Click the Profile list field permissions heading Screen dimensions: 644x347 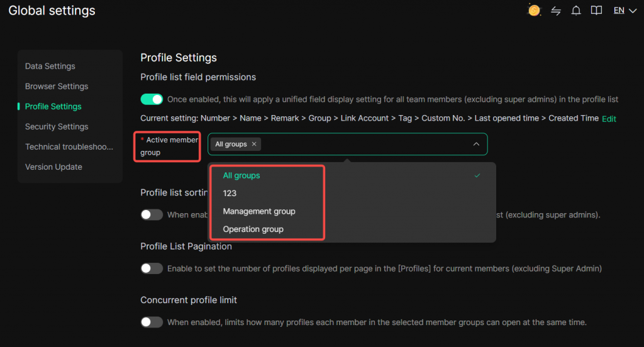pos(198,77)
